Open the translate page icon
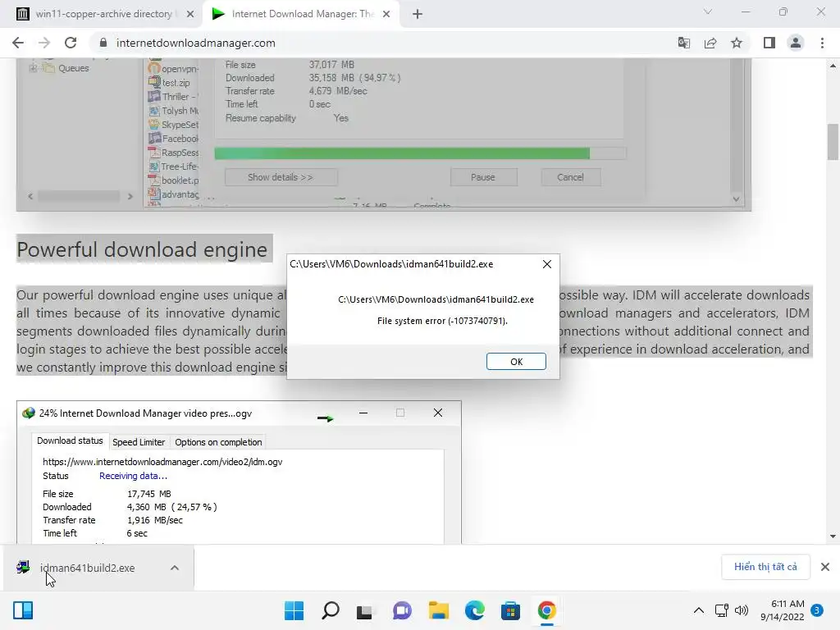Viewport: 840px width, 630px height. (x=683, y=43)
